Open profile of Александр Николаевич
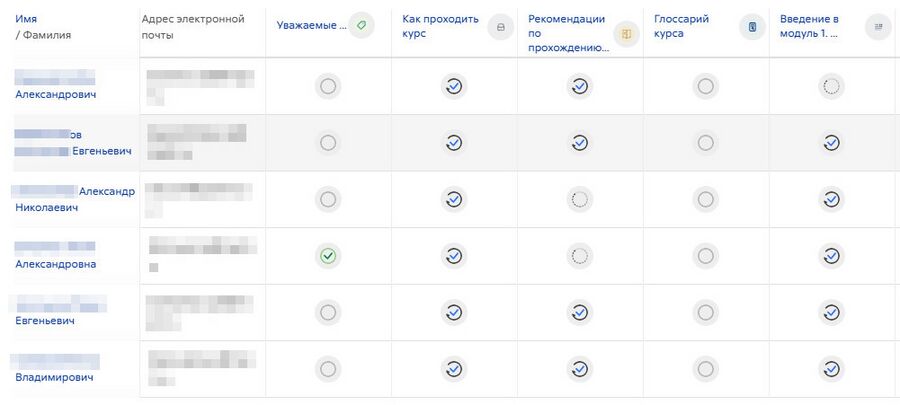Screen dimensions: 900x405 tap(73, 199)
